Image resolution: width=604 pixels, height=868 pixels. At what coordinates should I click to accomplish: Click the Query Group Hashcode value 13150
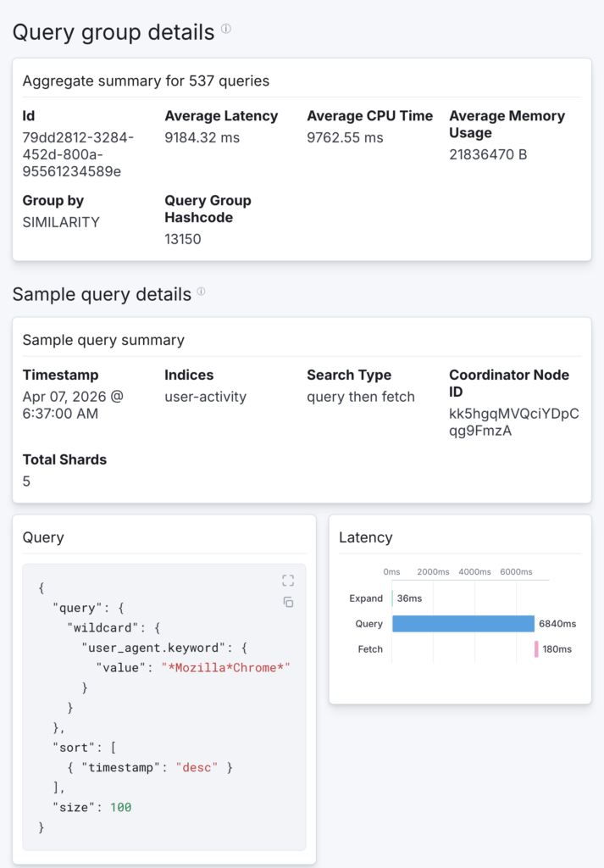tap(182, 239)
